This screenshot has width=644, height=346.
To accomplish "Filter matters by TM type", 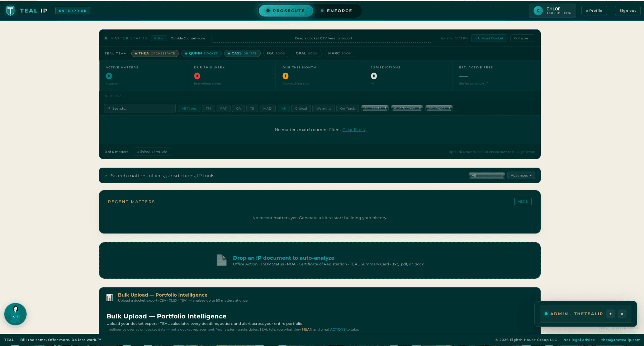I will click(x=208, y=109).
